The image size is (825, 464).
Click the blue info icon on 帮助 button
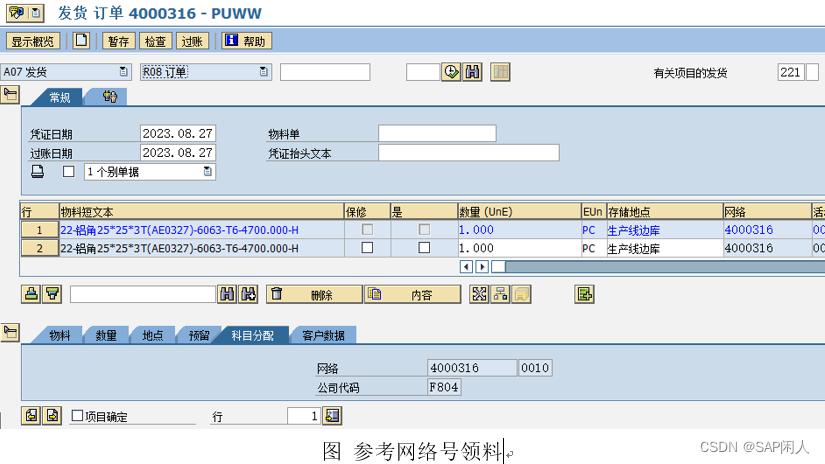click(231, 41)
